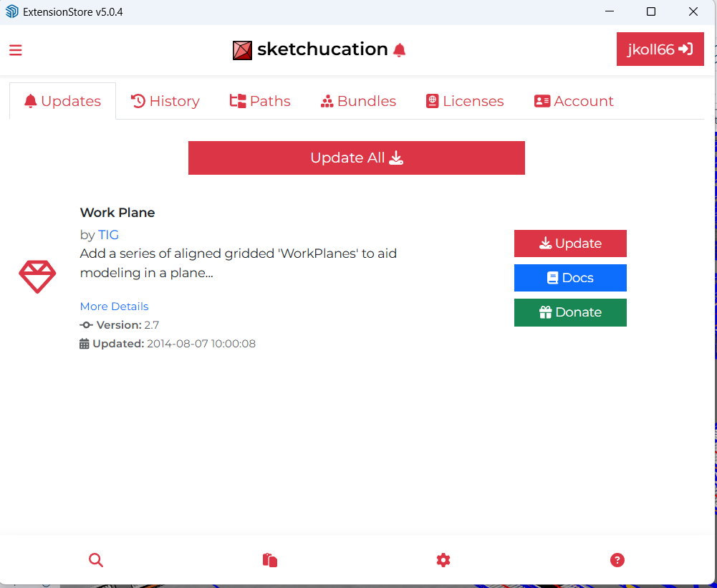Click the notification bell beside sketchucation

400,49
